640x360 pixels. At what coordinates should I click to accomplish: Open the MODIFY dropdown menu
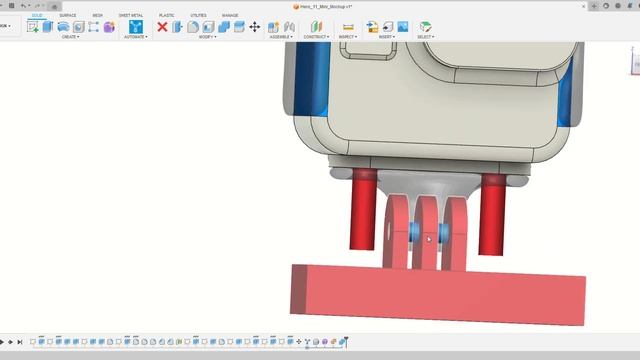click(x=207, y=37)
